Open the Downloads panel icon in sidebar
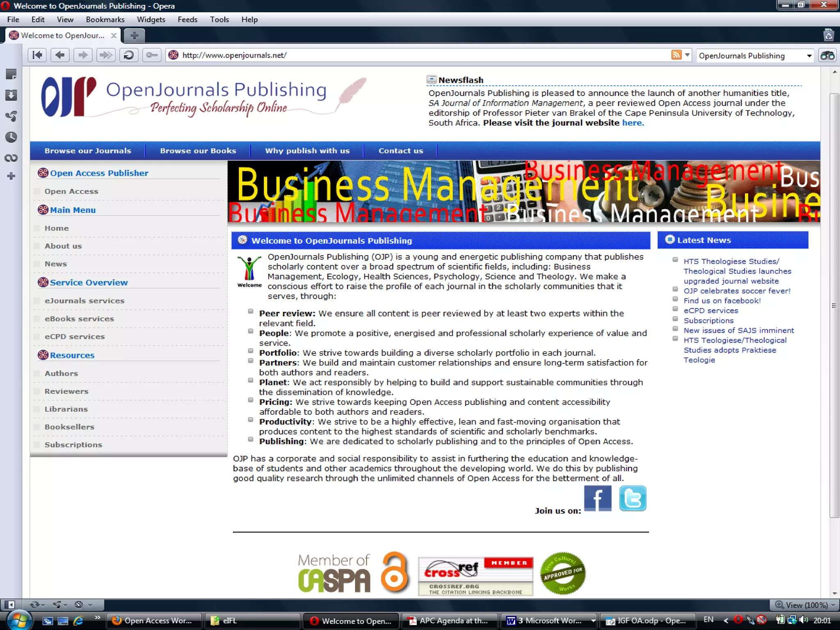The width and height of the screenshot is (840, 630). pos(11,95)
